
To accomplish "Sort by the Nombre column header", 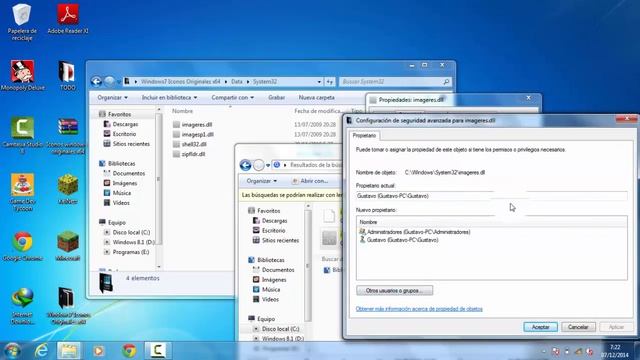I will (x=182, y=111).
